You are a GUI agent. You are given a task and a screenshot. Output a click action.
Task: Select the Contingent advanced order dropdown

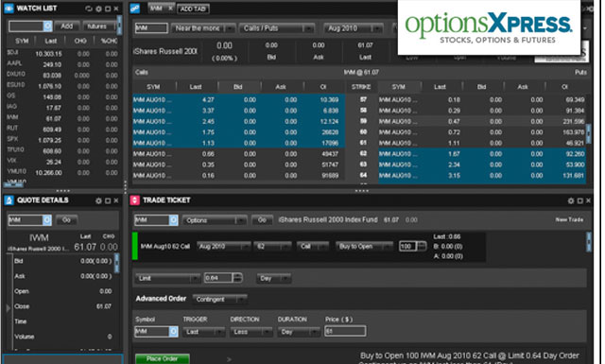219,299
